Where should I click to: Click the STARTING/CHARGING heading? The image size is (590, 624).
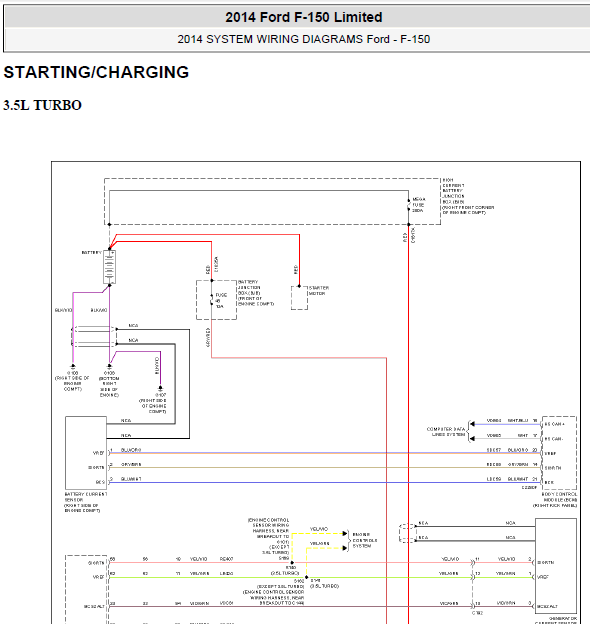click(96, 72)
